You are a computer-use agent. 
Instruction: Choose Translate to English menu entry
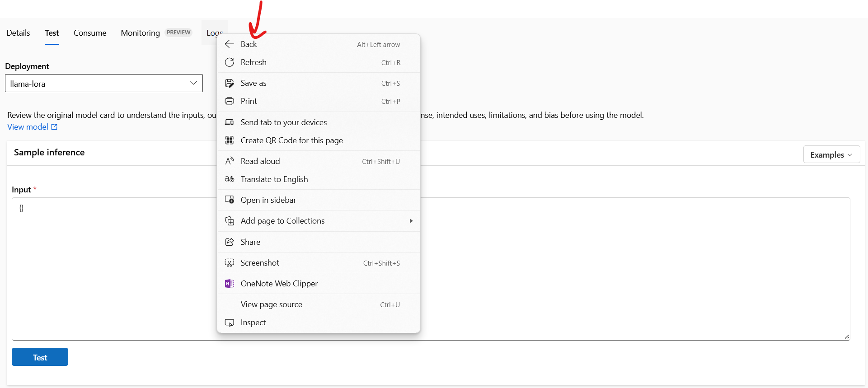coord(319,179)
